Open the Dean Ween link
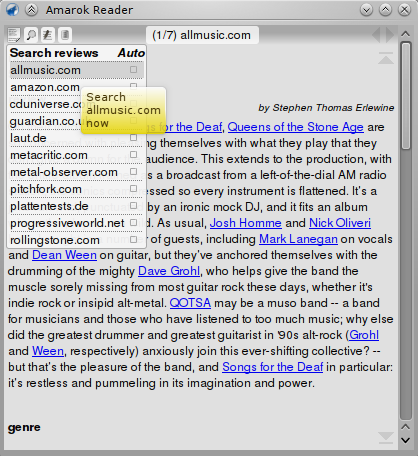This screenshot has height=456, width=418. click(x=64, y=255)
